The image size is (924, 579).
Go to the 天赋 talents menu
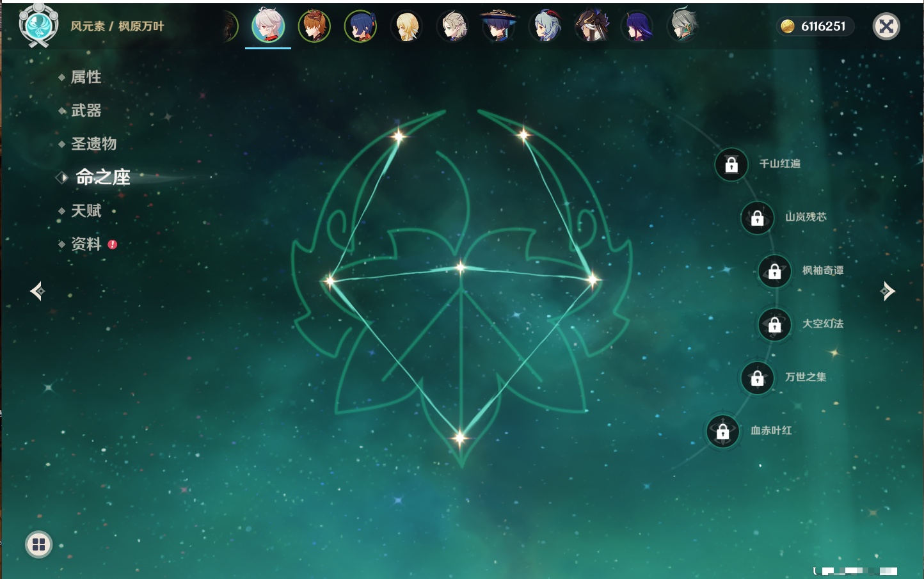(x=86, y=210)
